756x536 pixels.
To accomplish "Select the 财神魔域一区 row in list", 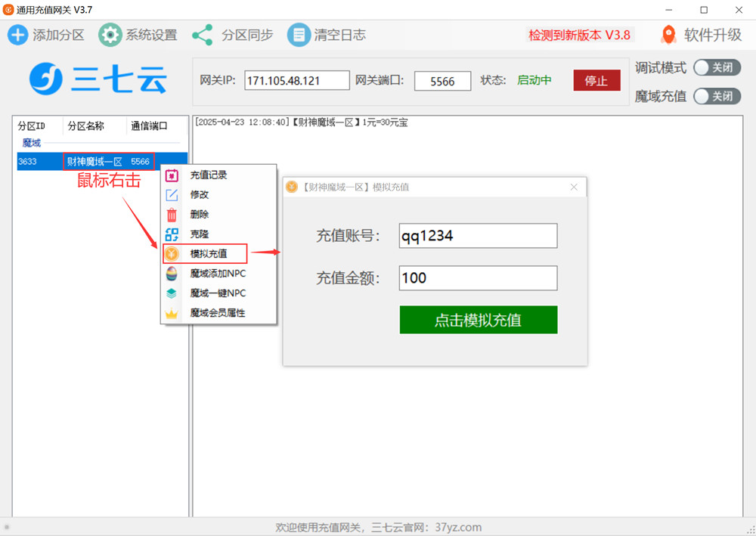I will click(94, 162).
